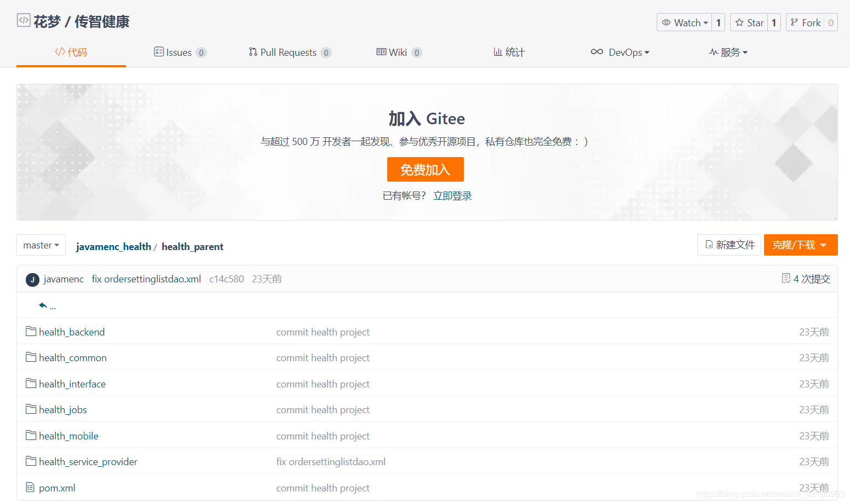This screenshot has height=504, width=850.
Task: Open health_backend's commit health project message
Action: click(323, 332)
